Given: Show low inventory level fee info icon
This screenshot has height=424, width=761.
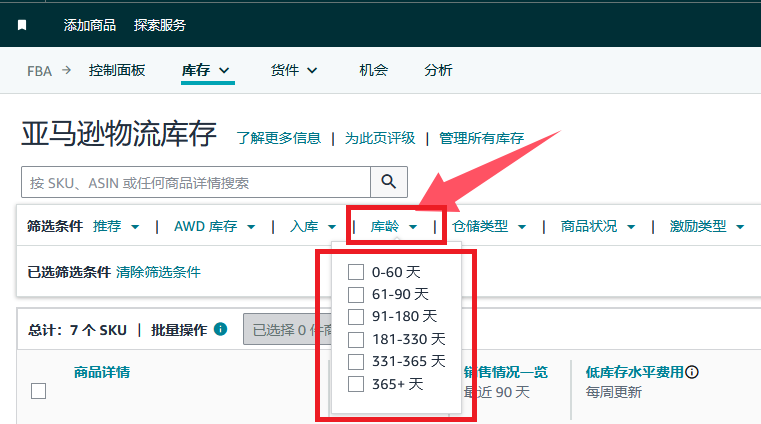Looking at the screenshot, I should click(x=692, y=372).
